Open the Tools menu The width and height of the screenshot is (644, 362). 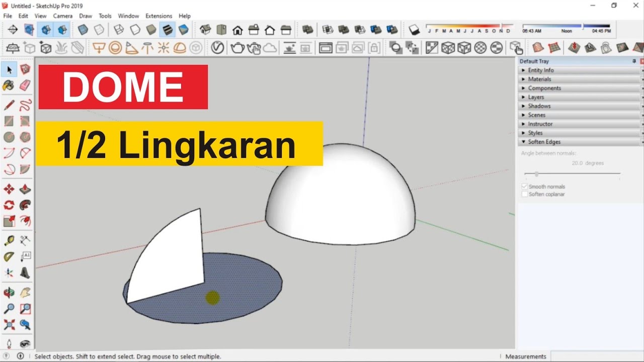(x=105, y=16)
